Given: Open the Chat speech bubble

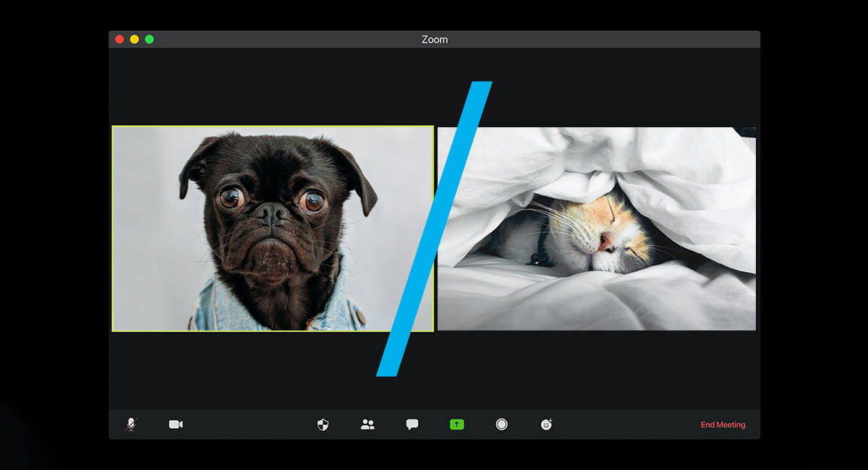Looking at the screenshot, I should point(412,424).
